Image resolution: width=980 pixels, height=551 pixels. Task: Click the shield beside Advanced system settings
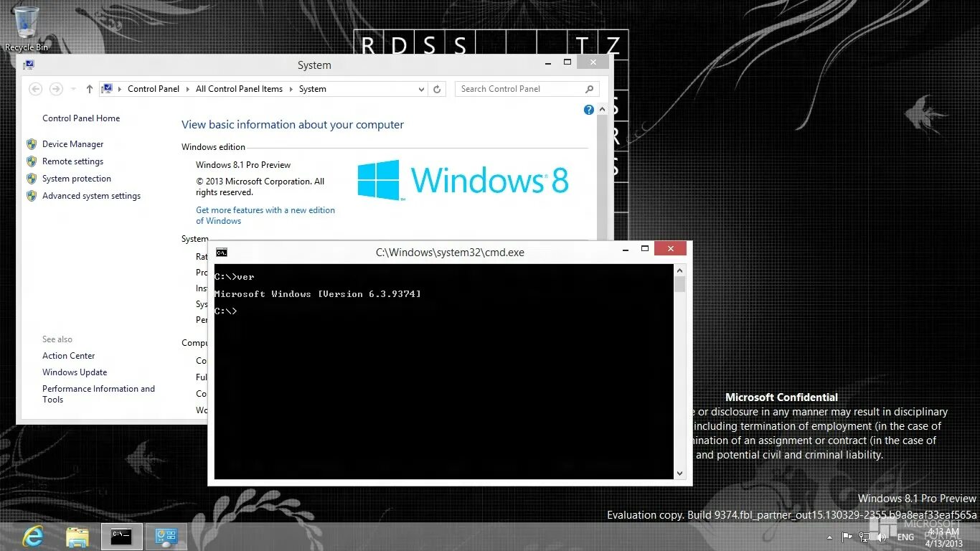(x=32, y=196)
